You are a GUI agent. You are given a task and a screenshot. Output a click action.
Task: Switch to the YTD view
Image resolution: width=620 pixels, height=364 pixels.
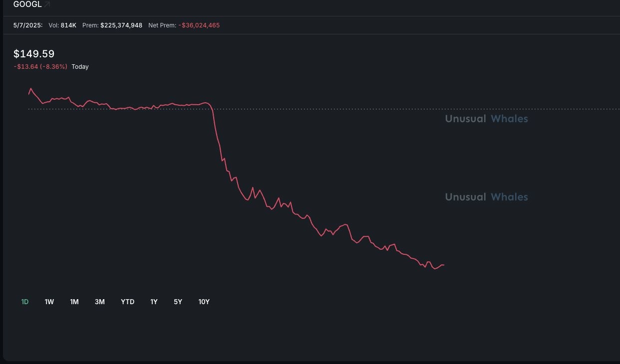point(128,302)
